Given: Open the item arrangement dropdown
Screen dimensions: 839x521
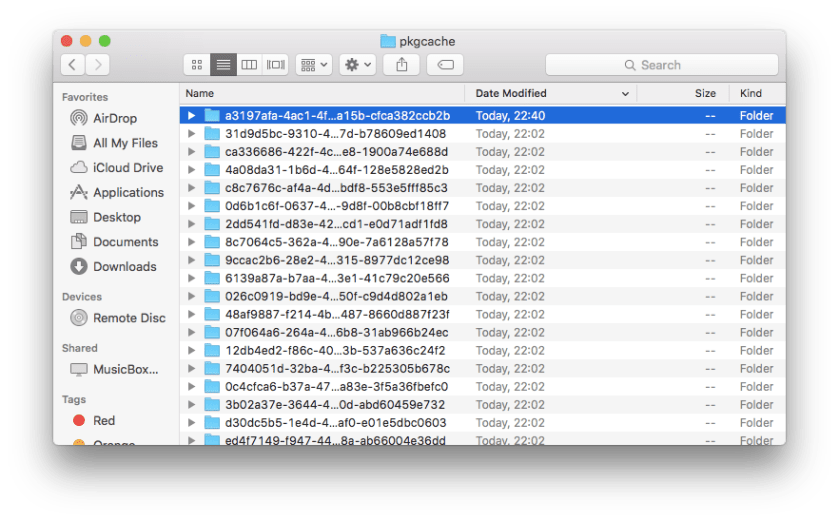Looking at the screenshot, I should pos(314,65).
